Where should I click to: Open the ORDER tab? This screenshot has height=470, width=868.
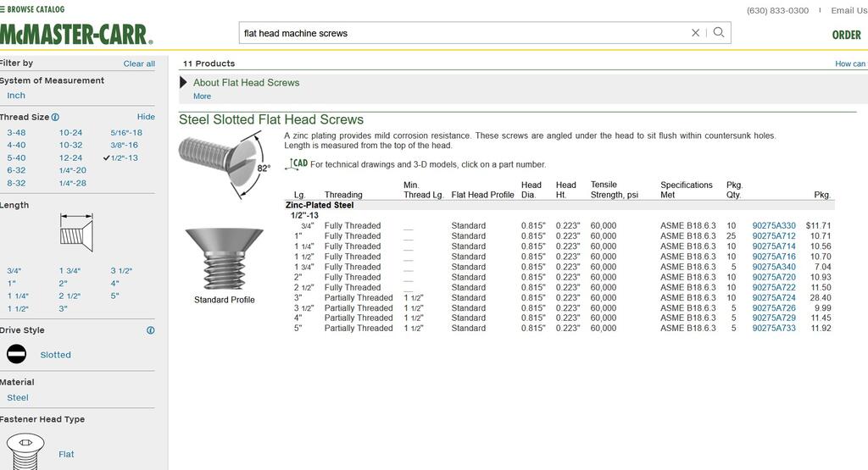tap(847, 35)
